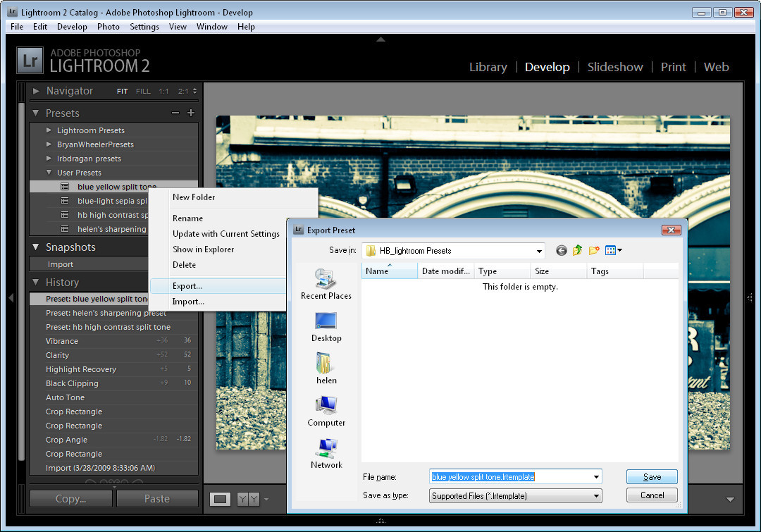This screenshot has width=761, height=532.
Task: Click preset icon beside blue-light sepia
Action: (x=65, y=201)
